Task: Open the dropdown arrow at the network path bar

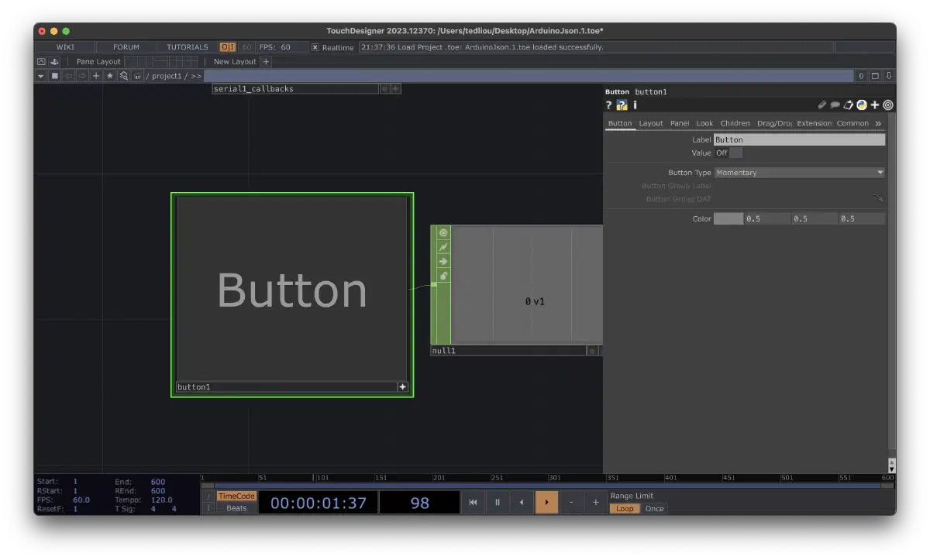Action: point(40,75)
